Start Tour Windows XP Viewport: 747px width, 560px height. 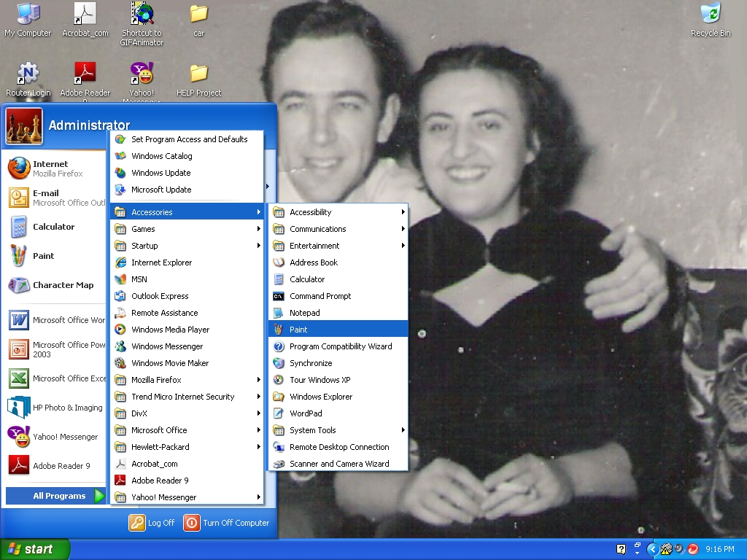[338, 380]
